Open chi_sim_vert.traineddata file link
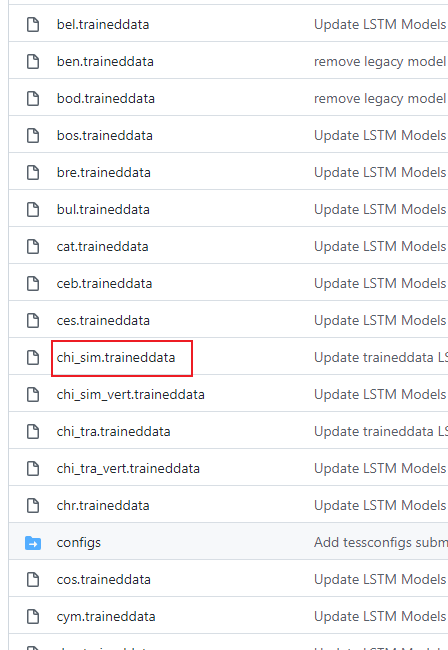448x650 pixels. pyautogui.click(x=131, y=394)
